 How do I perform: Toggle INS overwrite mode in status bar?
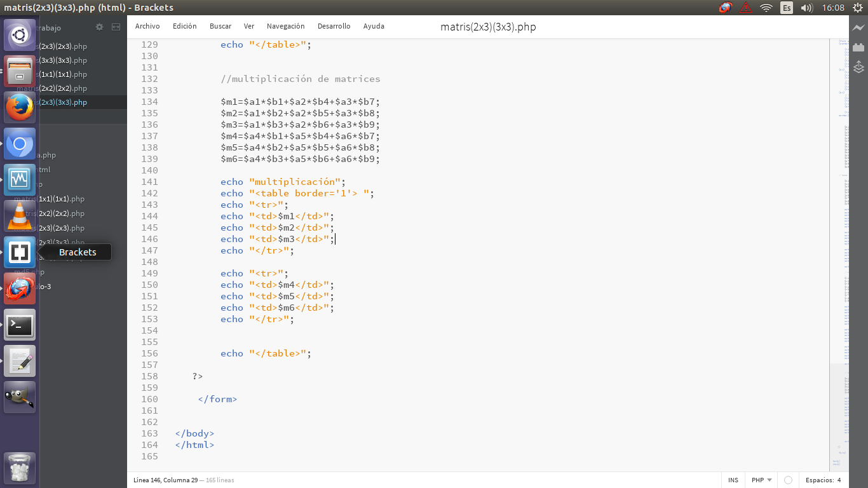click(x=733, y=480)
